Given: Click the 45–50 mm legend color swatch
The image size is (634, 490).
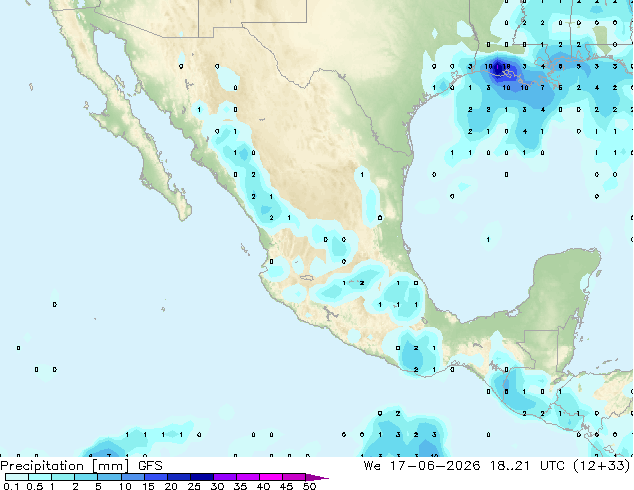Looking at the screenshot, I should pos(294,477).
